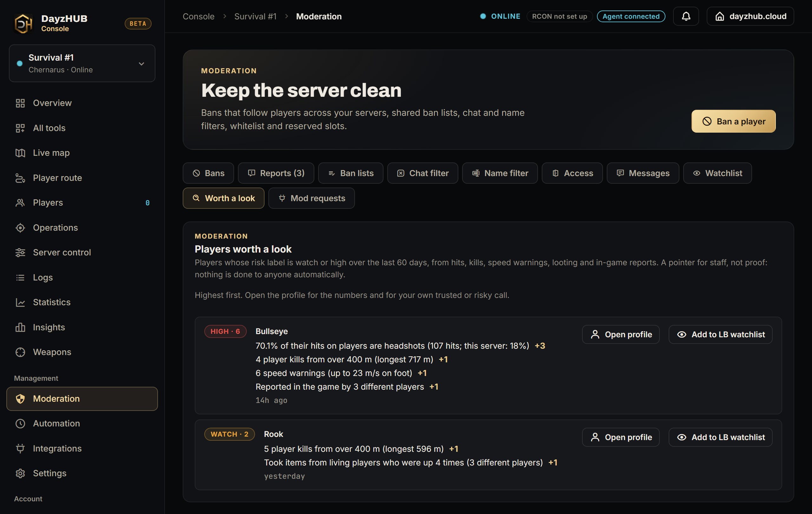Open Rook's profile
Viewport: 812px width, 514px height.
coord(620,437)
